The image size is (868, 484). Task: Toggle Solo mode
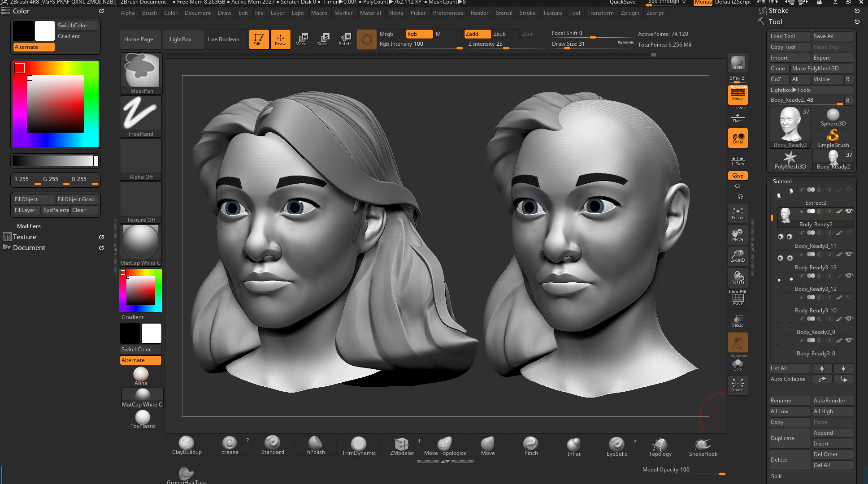pyautogui.click(x=738, y=364)
